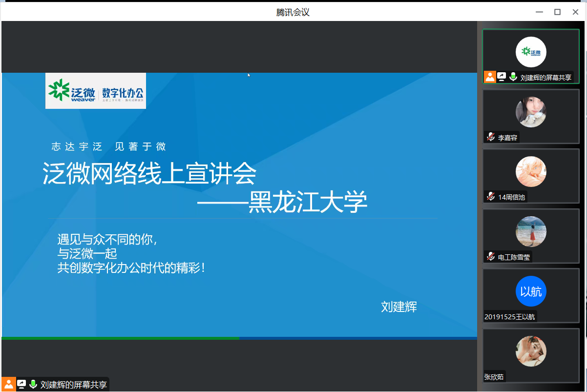587x392 pixels.
Task: Click screen-share icon in bottom-left share bar
Action: click(21, 384)
